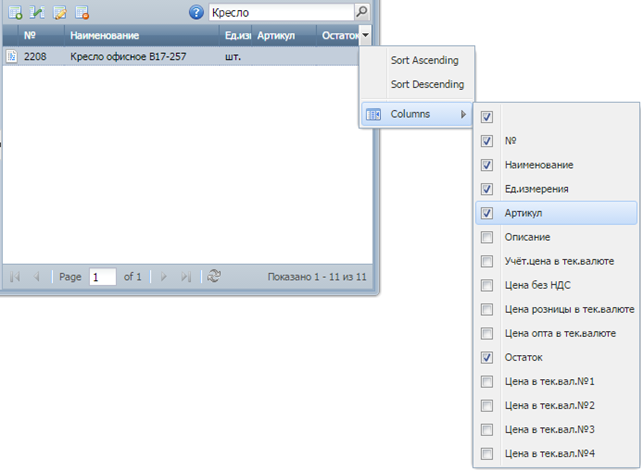Uncheck the Артикул column checkbox
The width and height of the screenshot is (641, 470).
pos(486,213)
